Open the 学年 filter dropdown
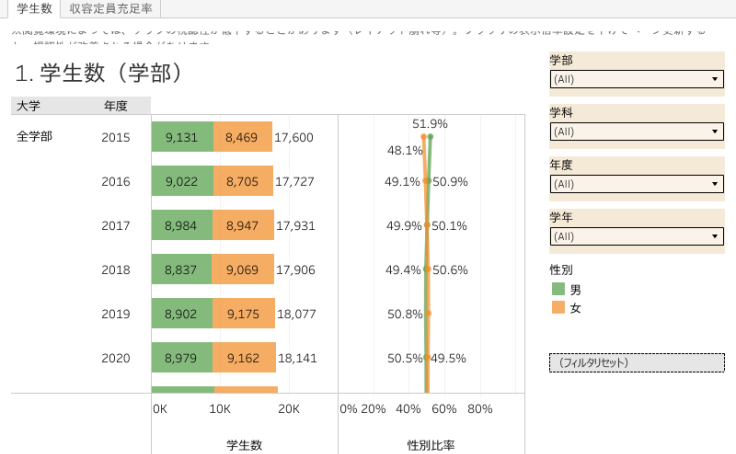 point(636,235)
